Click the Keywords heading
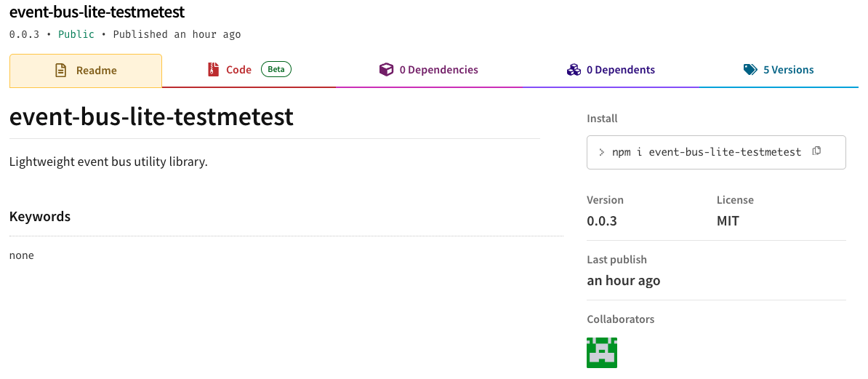The width and height of the screenshot is (868, 379). click(x=40, y=216)
